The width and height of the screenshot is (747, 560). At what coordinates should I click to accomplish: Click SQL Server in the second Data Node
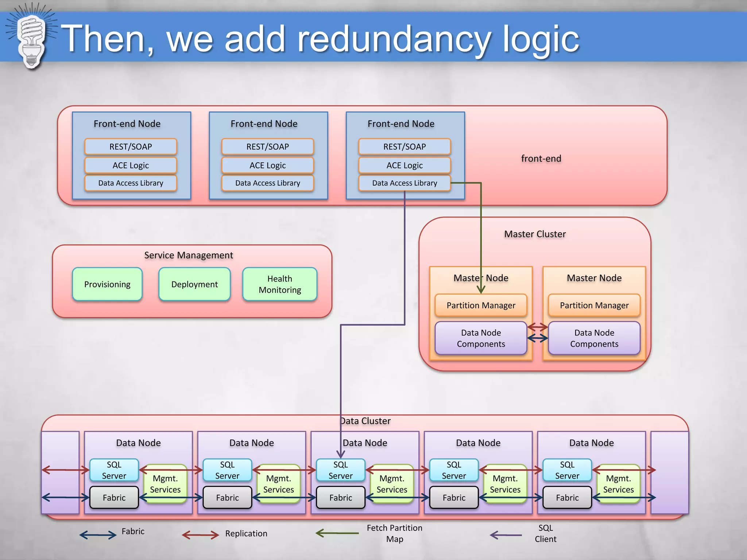point(227,470)
